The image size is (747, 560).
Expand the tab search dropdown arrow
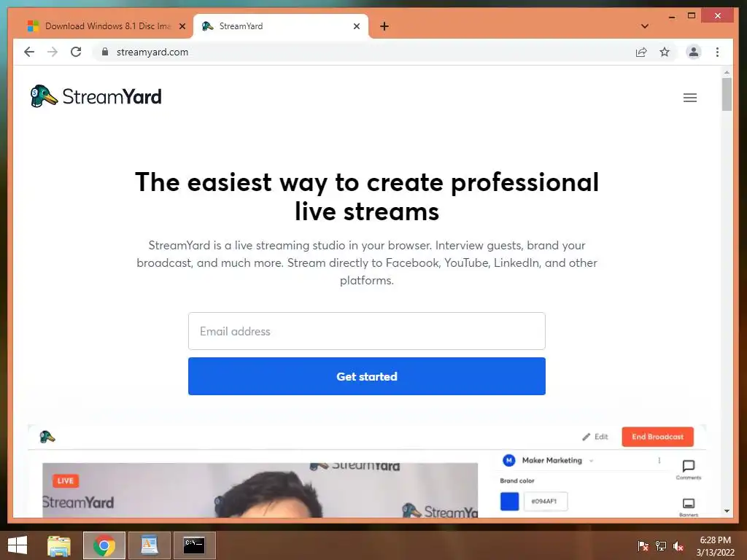(x=645, y=26)
